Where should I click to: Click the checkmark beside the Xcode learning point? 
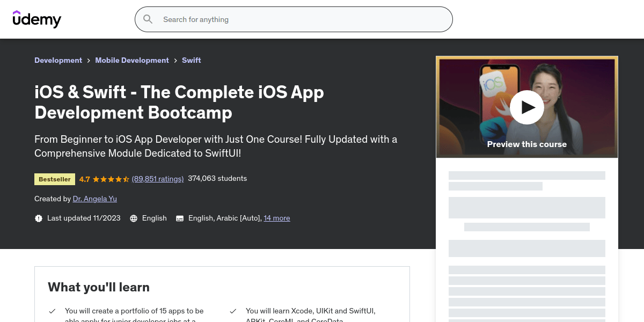click(x=233, y=311)
